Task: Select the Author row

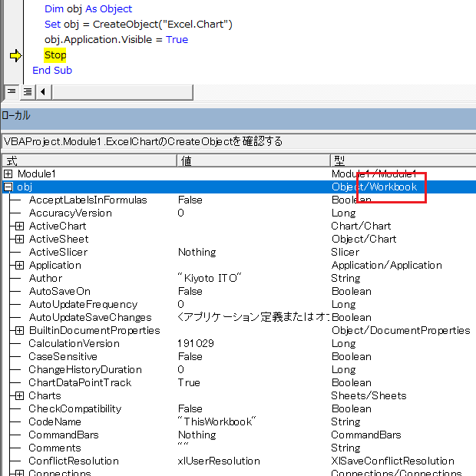Action: click(x=240, y=279)
